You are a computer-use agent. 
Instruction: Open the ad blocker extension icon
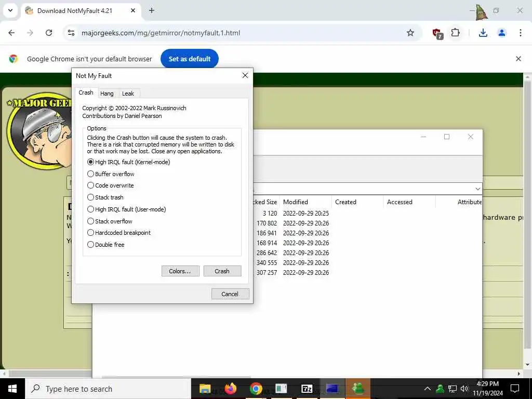click(x=437, y=34)
